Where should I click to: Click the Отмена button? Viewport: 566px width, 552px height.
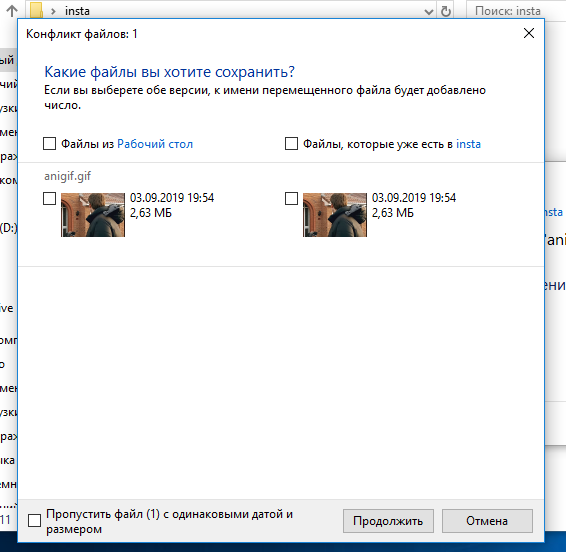[487, 521]
